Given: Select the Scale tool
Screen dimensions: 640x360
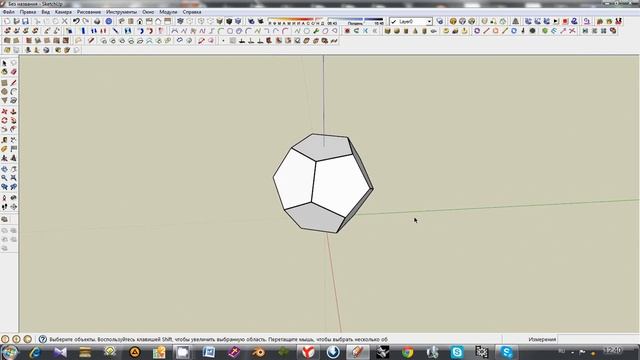Looking at the screenshot, I should (4, 129).
